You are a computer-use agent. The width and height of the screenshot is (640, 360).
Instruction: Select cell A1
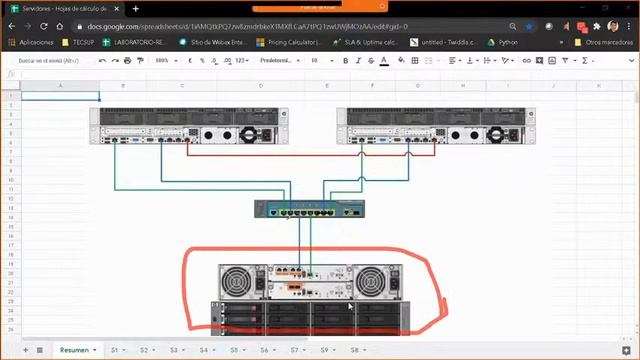60,96
